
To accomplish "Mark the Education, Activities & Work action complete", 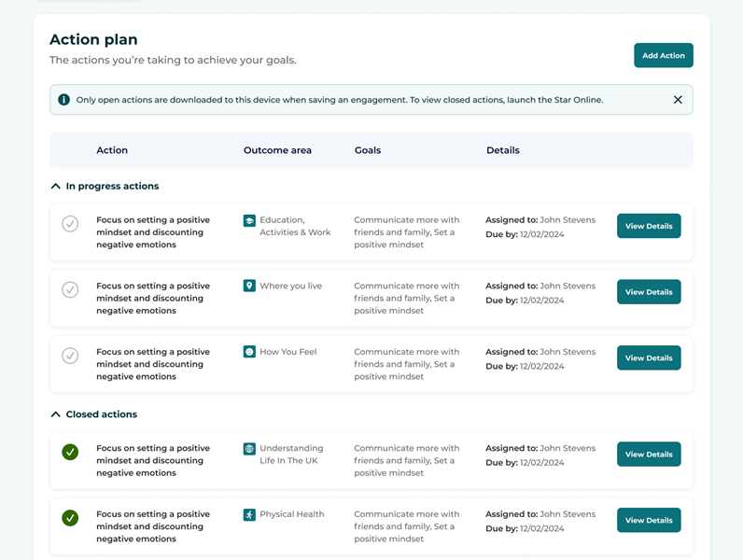I will click(x=70, y=224).
